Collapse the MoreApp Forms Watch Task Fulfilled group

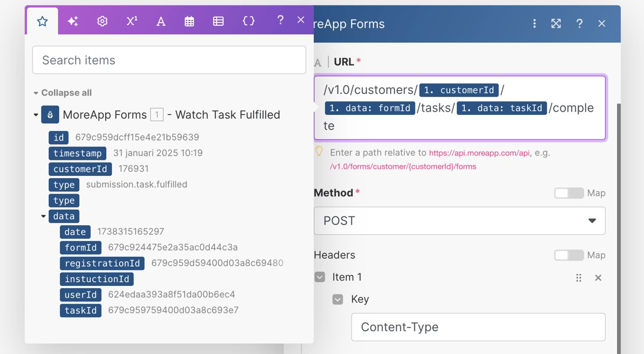click(x=36, y=115)
